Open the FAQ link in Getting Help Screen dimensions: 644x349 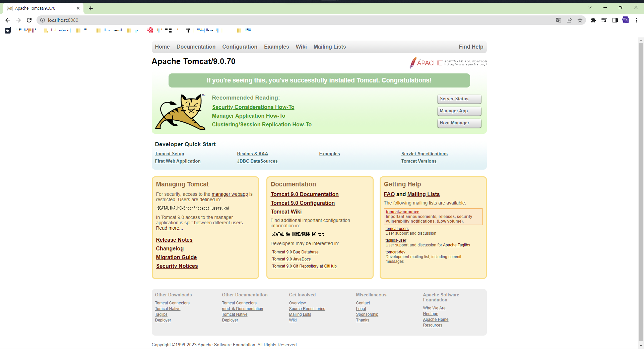(389, 194)
